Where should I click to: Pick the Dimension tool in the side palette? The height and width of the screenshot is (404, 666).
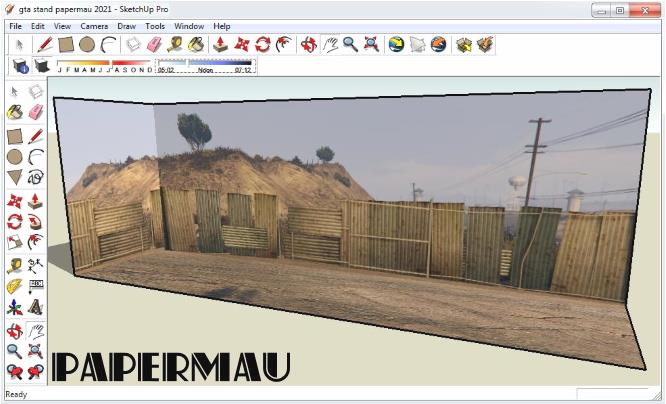(x=36, y=266)
